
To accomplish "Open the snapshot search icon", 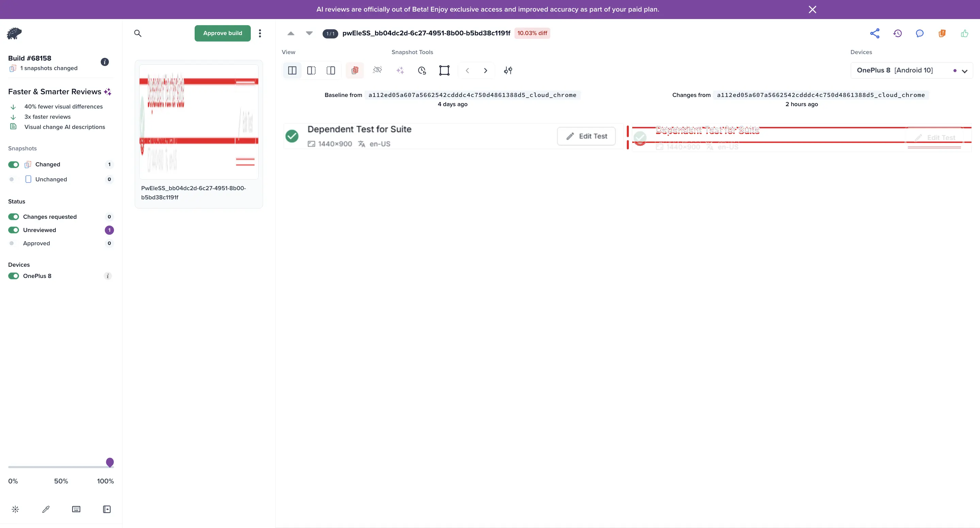I will pyautogui.click(x=138, y=33).
